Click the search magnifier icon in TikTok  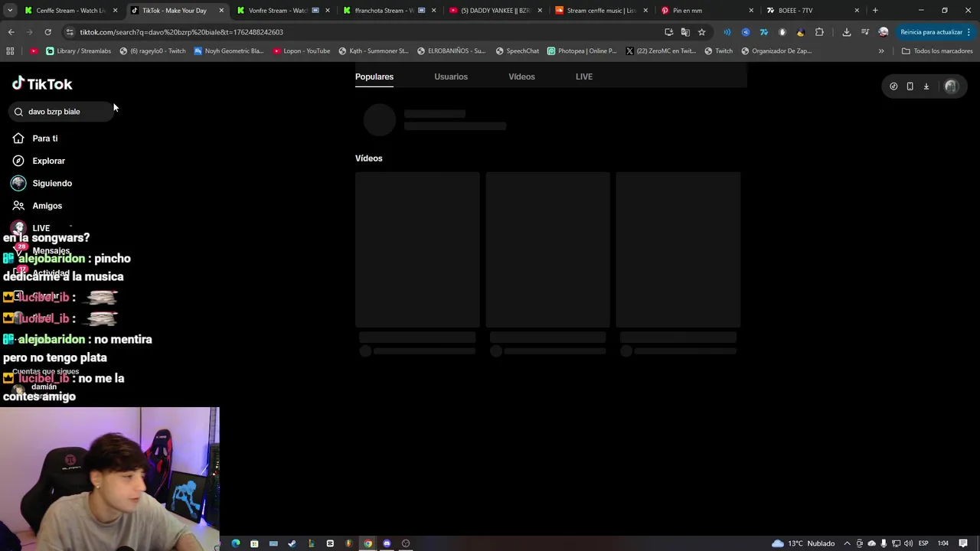(x=18, y=112)
